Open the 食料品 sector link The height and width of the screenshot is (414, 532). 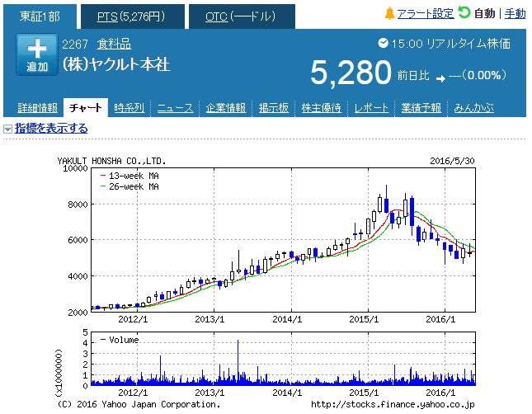pos(114,44)
